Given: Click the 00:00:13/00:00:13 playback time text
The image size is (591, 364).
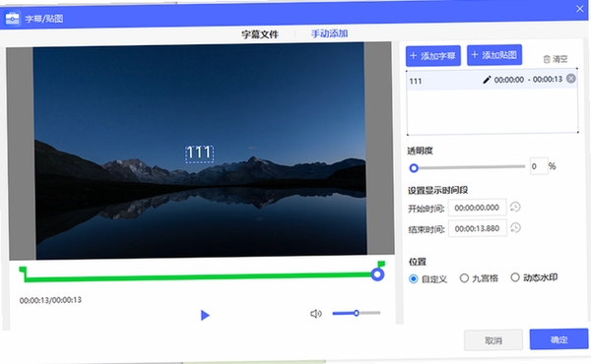Looking at the screenshot, I should (50, 300).
